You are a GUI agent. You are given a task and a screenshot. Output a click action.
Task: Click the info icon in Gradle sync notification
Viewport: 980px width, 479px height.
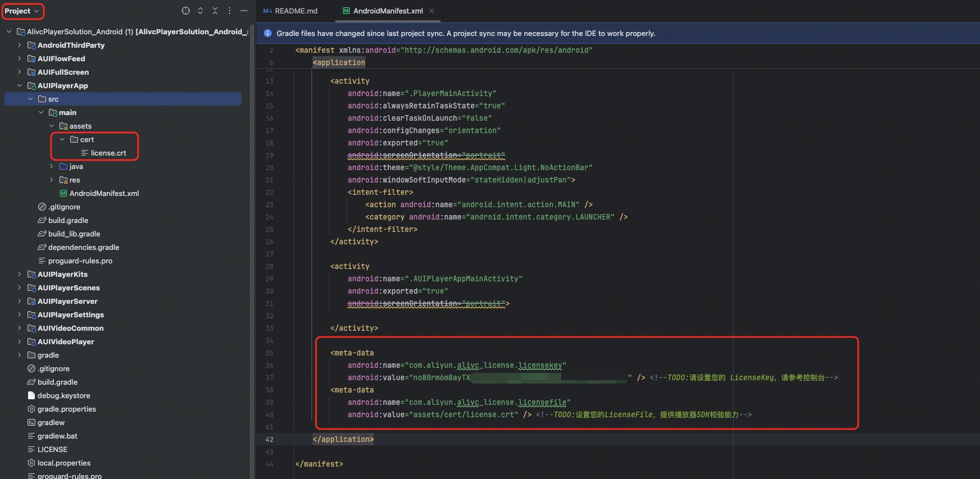tap(268, 34)
